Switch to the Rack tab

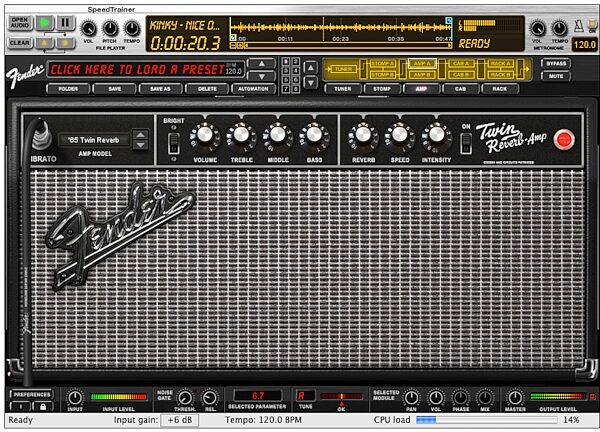click(x=500, y=89)
